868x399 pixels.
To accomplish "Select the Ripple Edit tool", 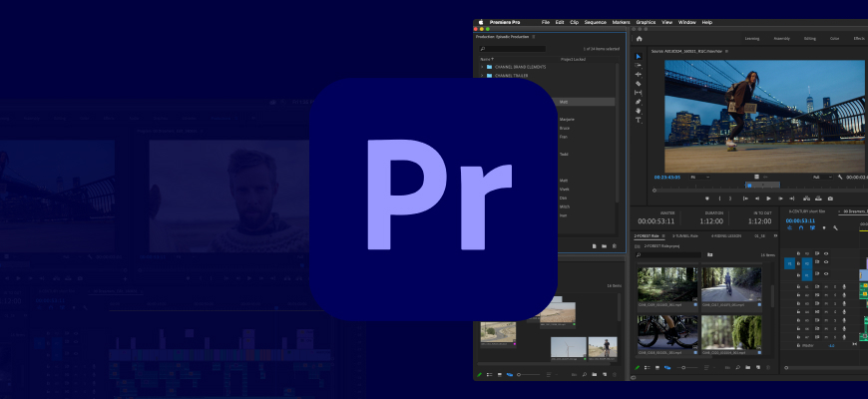I will (638, 74).
